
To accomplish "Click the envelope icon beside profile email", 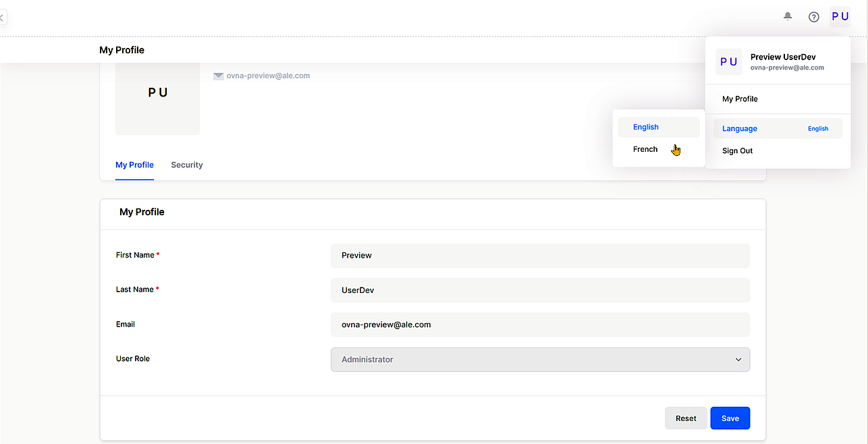I will (x=219, y=76).
